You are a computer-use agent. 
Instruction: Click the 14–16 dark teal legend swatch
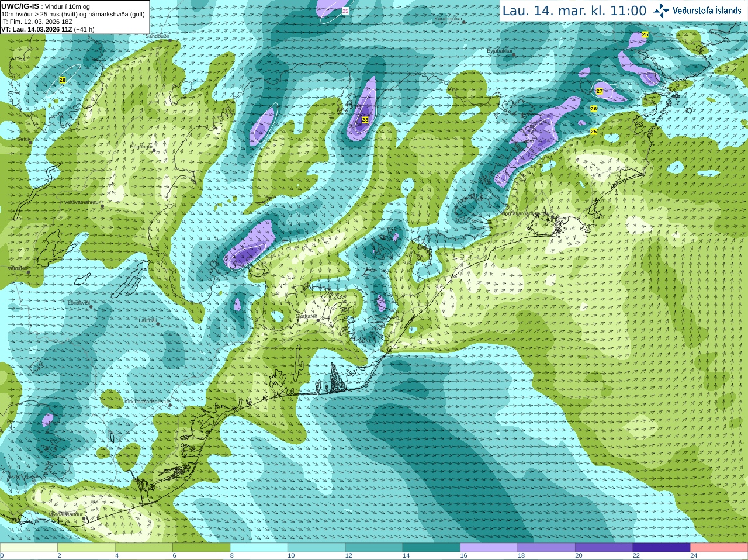point(431,548)
